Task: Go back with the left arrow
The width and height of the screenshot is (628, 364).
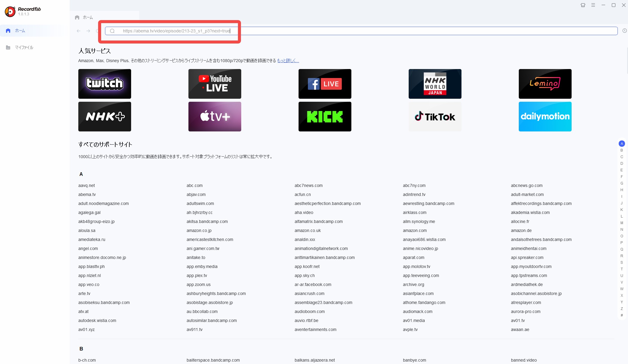Action: click(x=79, y=31)
